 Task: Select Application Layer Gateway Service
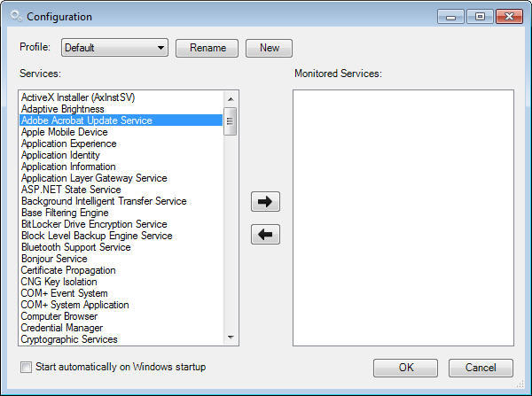tap(121, 178)
